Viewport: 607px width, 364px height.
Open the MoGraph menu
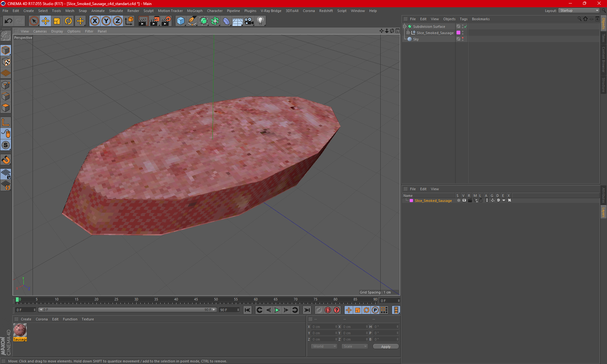(195, 11)
